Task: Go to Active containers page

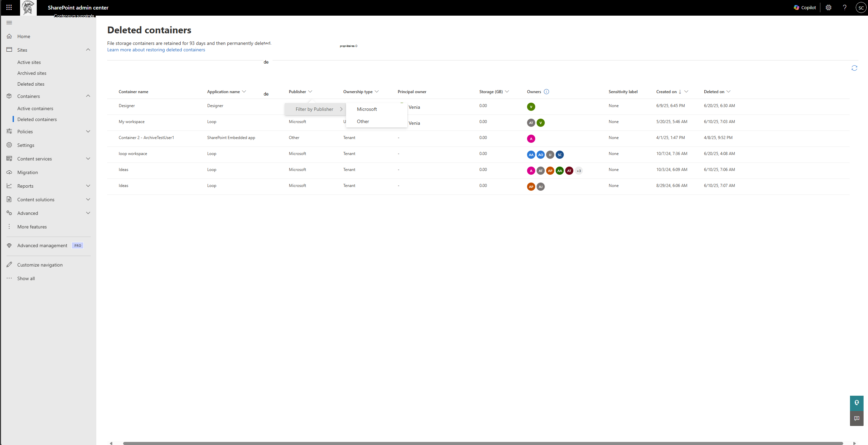Action: click(35, 108)
